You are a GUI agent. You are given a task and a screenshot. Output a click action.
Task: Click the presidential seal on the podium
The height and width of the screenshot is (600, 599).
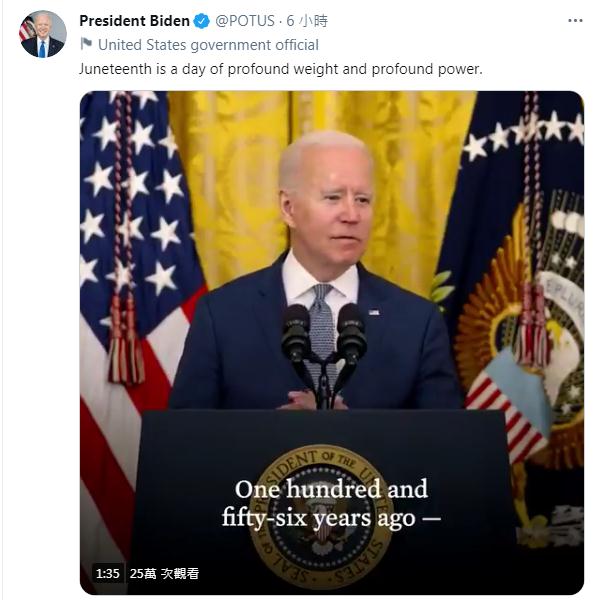pos(321,517)
